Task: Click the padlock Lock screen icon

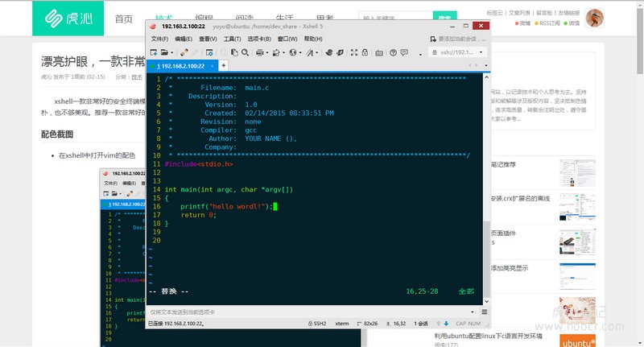Action: click(x=365, y=52)
